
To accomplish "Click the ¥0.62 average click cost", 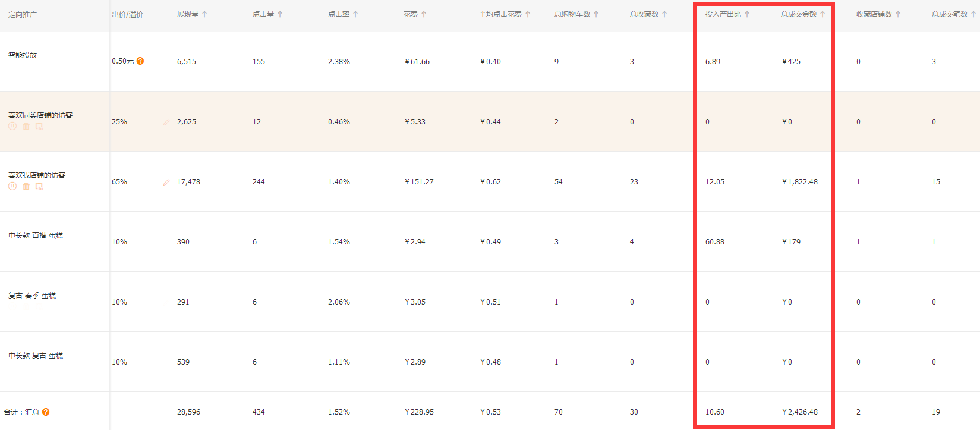I will pyautogui.click(x=490, y=182).
